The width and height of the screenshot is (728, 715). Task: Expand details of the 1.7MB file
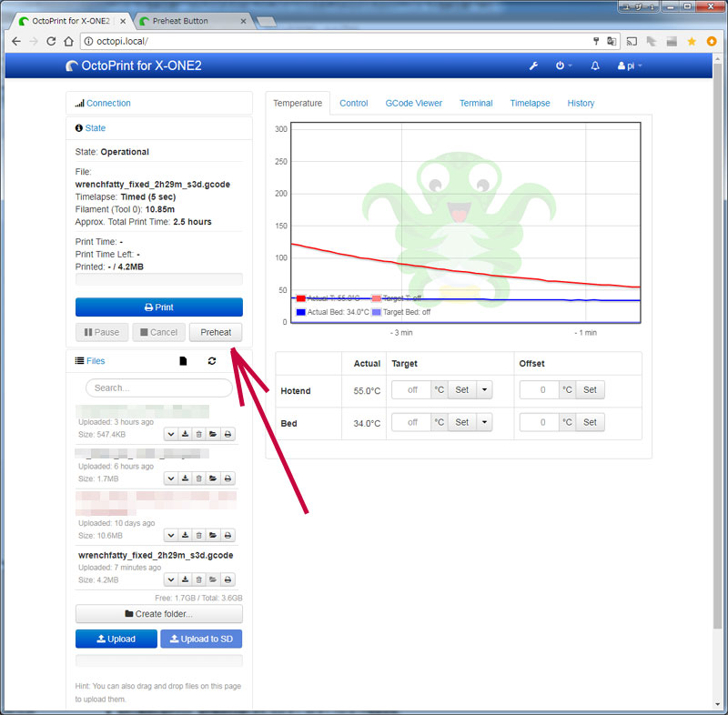point(171,478)
